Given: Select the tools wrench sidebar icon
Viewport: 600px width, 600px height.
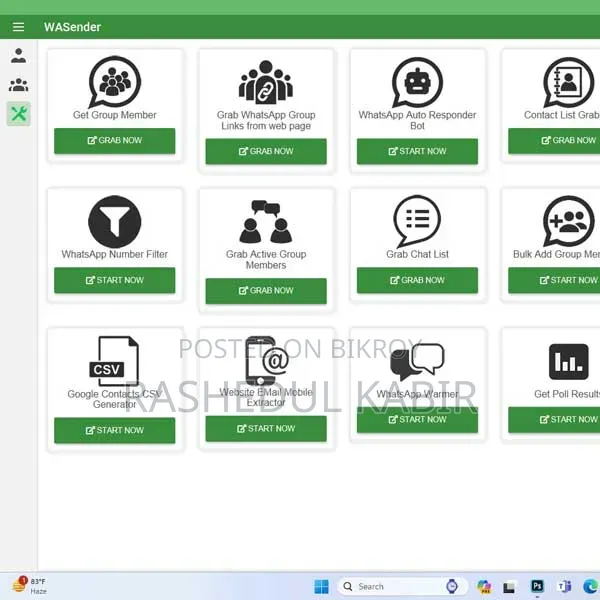Looking at the screenshot, I should (18, 114).
